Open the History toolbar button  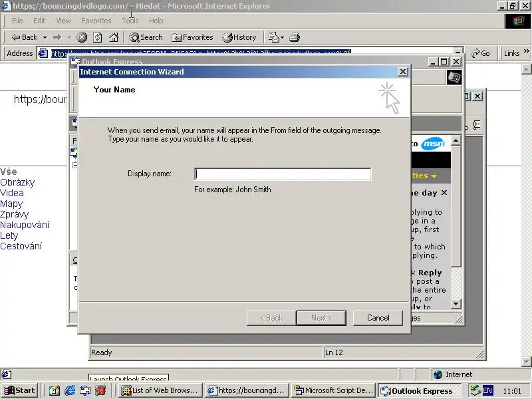click(239, 37)
